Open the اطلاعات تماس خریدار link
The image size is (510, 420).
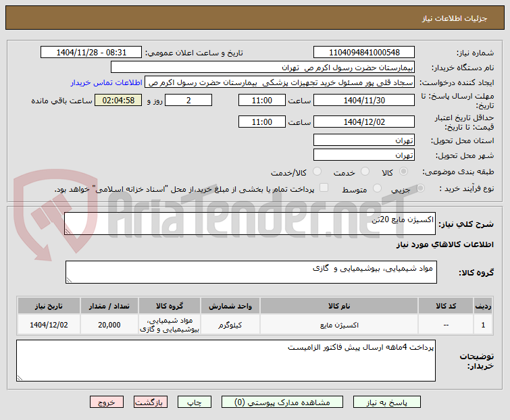coord(106,82)
